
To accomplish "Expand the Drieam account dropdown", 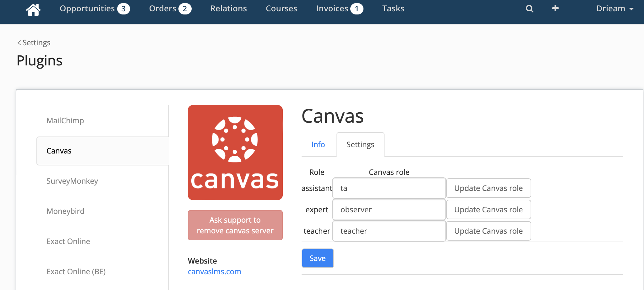I will [x=615, y=8].
